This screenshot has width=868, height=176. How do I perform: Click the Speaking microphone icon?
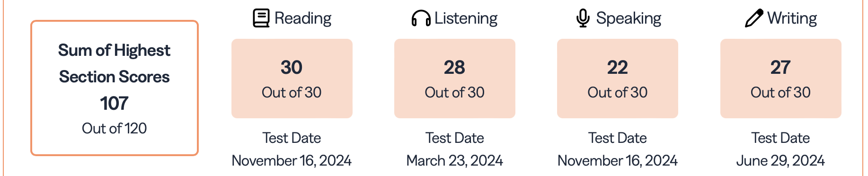(x=583, y=18)
